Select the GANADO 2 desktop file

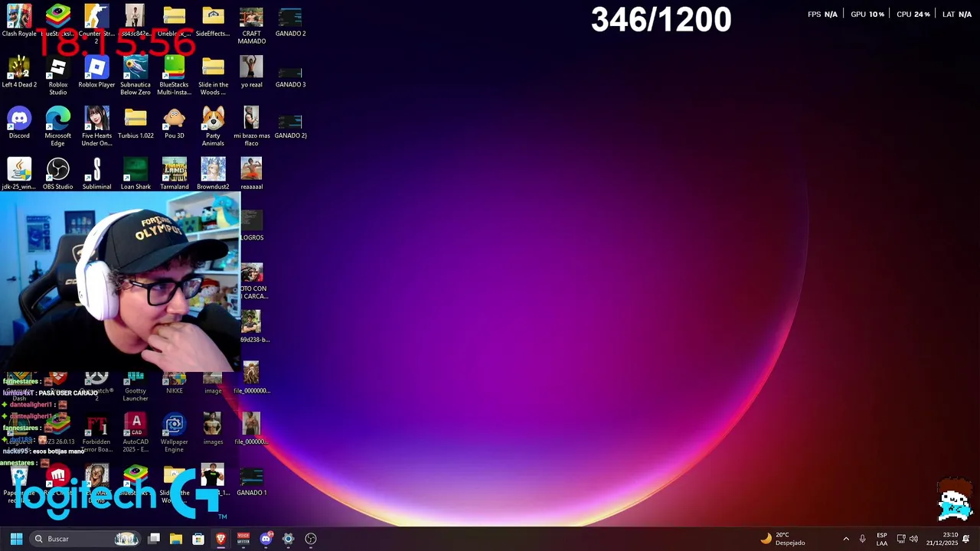[x=290, y=21]
